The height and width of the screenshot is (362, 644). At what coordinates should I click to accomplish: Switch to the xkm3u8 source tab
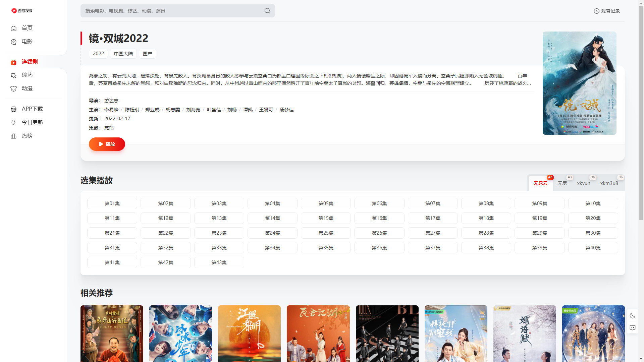[x=609, y=183]
